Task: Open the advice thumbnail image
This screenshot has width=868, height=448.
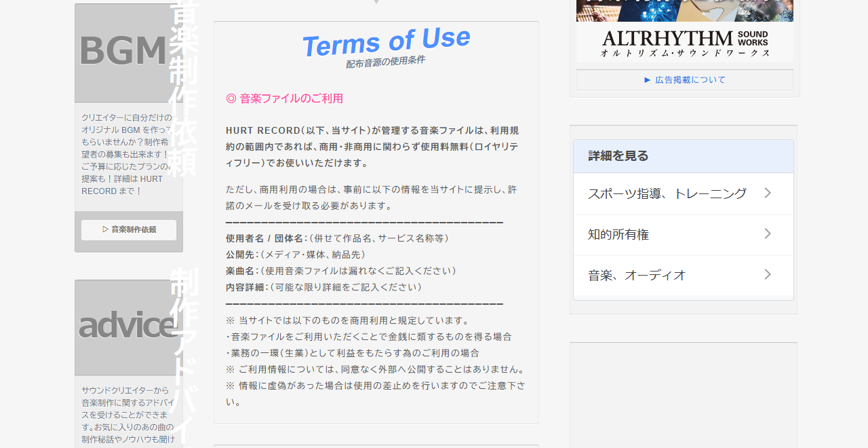Action: (128, 327)
